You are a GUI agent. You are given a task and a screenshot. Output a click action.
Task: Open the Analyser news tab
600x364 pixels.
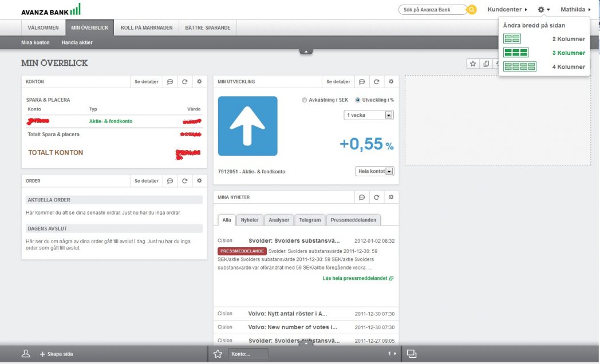[x=279, y=220]
